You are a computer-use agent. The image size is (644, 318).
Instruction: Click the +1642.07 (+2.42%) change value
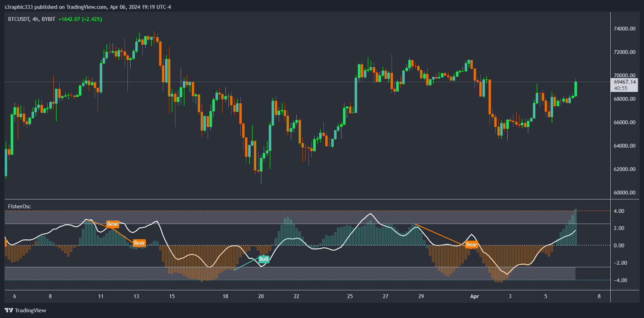(80, 19)
